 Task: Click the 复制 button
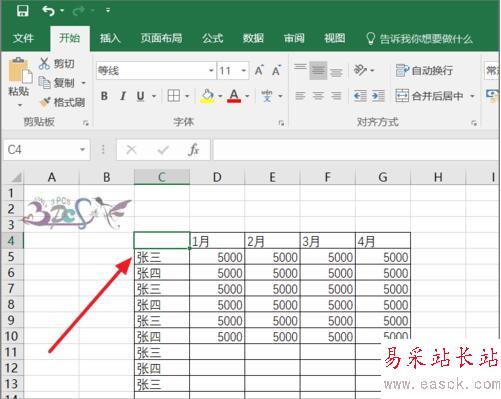pos(57,82)
